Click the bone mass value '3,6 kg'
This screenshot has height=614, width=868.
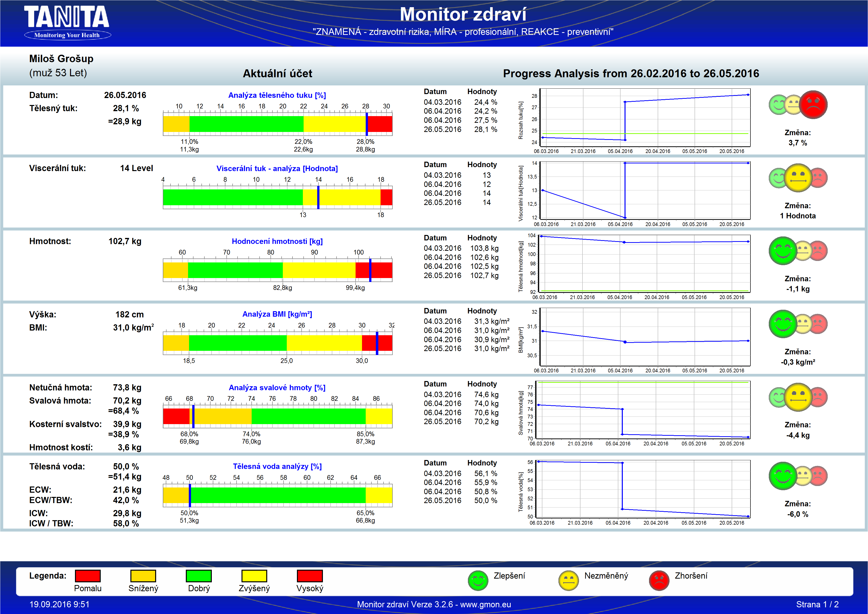(130, 448)
